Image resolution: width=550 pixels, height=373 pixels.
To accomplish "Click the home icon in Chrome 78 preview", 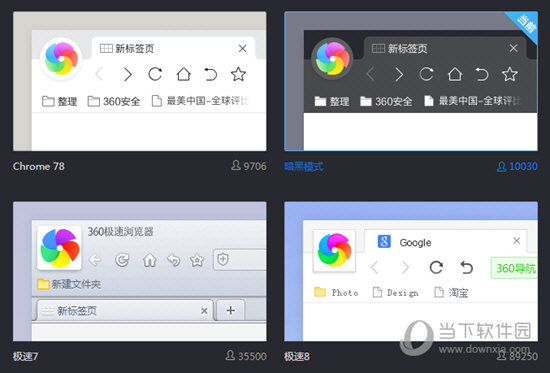I will (183, 74).
